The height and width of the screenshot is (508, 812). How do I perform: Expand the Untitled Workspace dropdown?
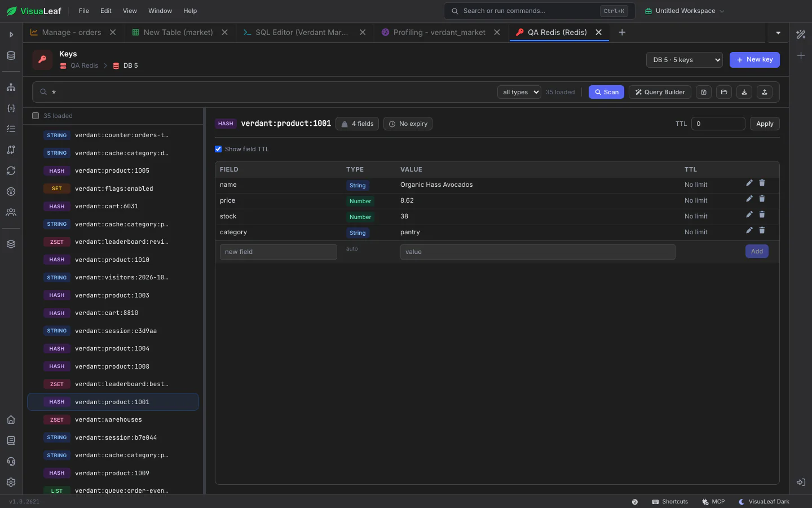(685, 11)
